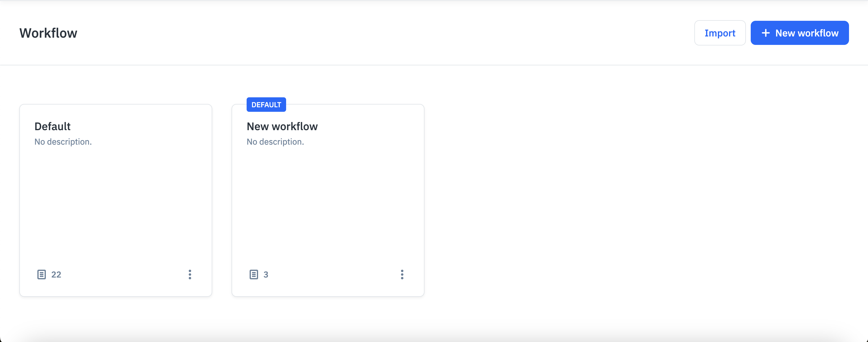The width and height of the screenshot is (868, 342).
Task: Click the item count 22 on Default card
Action: pyautogui.click(x=56, y=274)
